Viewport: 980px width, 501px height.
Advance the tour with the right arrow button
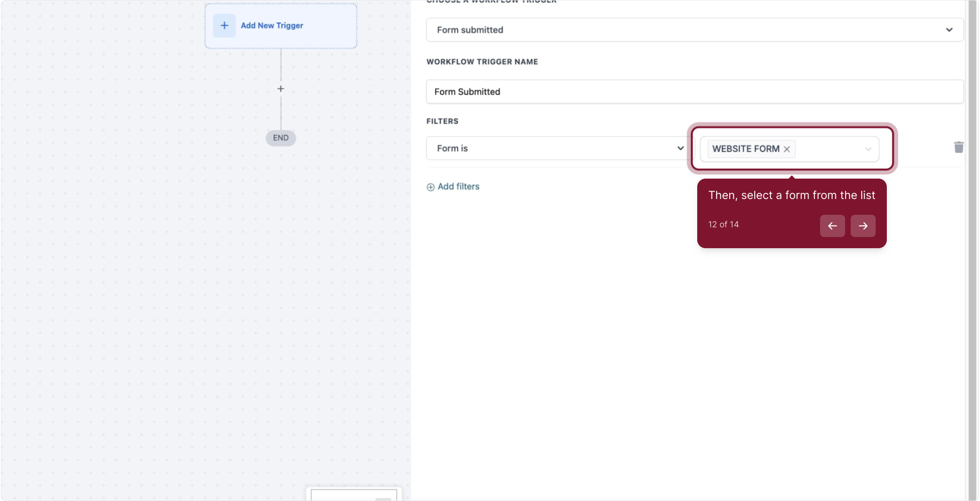point(863,226)
